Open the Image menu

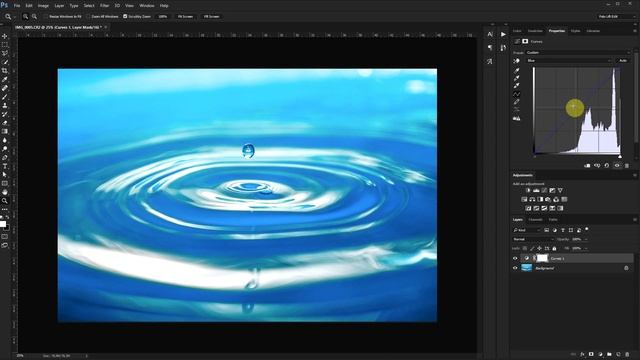(x=43, y=6)
